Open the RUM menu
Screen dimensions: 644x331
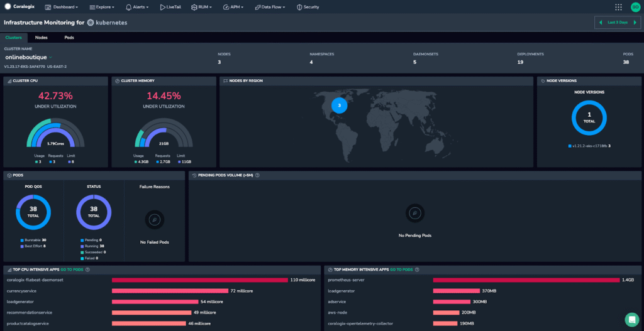tap(202, 7)
